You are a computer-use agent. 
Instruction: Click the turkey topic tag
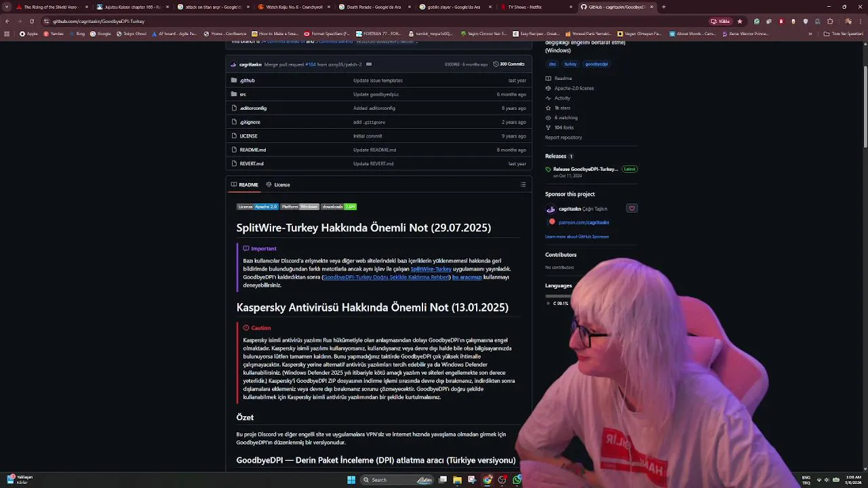pyautogui.click(x=570, y=64)
